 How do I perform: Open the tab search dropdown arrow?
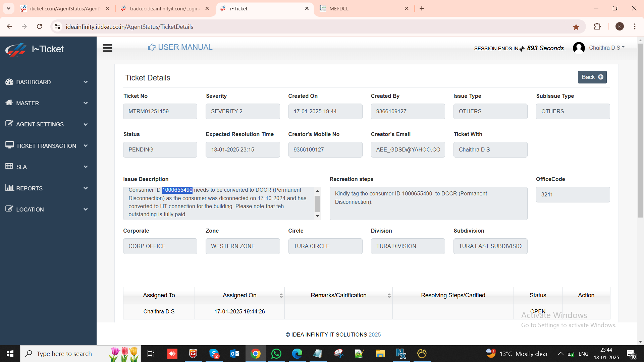coord(8,8)
